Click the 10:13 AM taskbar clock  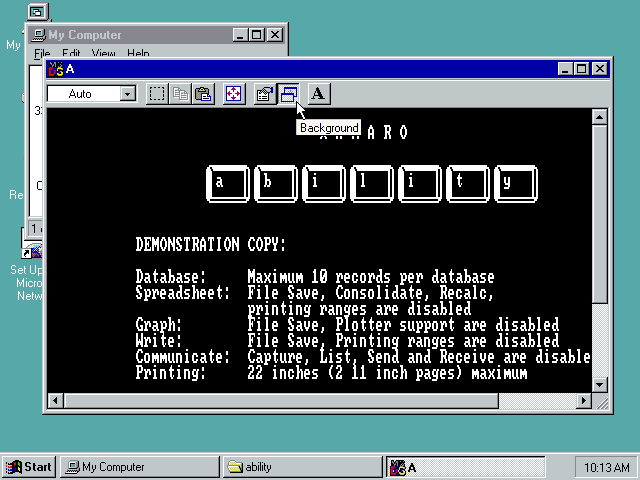[607, 467]
